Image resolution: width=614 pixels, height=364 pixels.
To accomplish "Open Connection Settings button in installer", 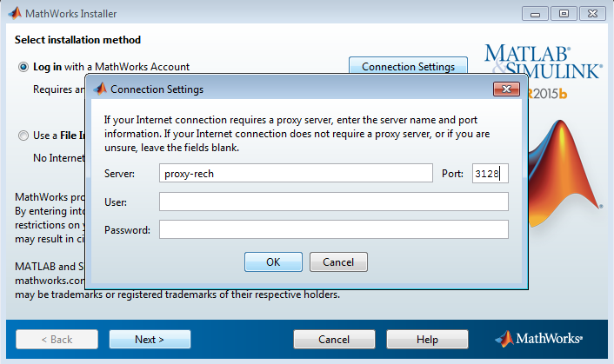I will 408,66.
